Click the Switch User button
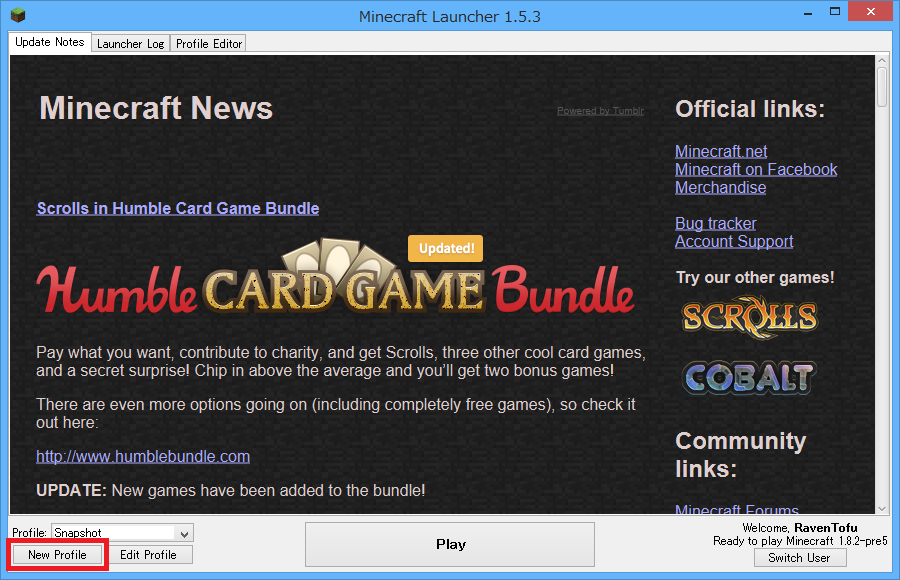Image resolution: width=900 pixels, height=580 pixels. pyautogui.click(x=800, y=558)
